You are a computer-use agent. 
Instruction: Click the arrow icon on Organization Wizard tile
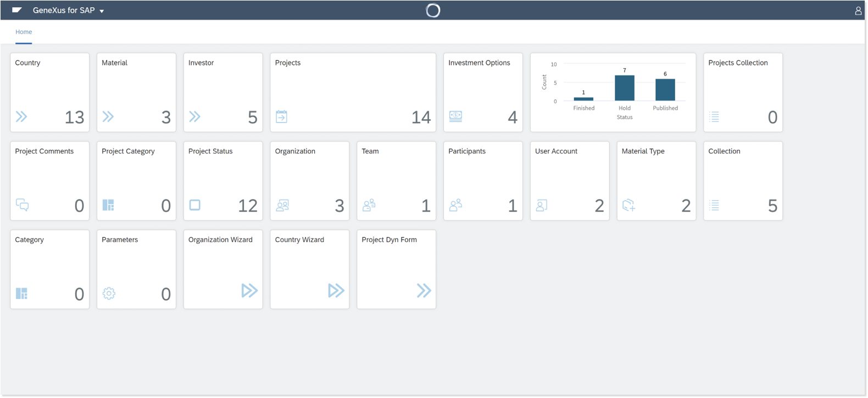249,290
